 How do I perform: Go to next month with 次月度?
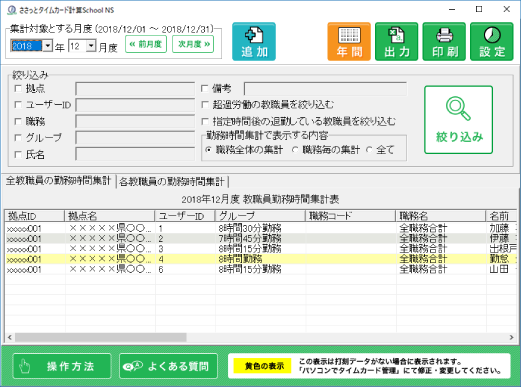click(x=193, y=44)
